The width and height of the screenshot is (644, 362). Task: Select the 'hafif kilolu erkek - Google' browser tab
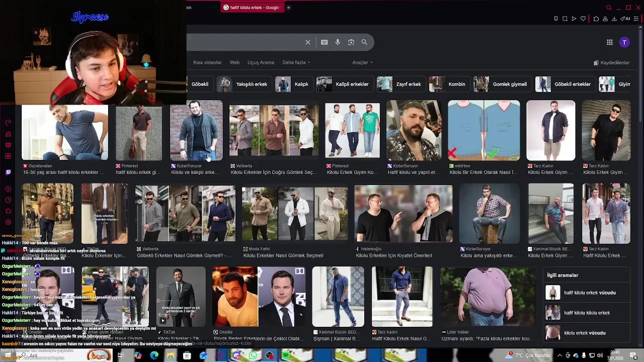[x=252, y=8]
